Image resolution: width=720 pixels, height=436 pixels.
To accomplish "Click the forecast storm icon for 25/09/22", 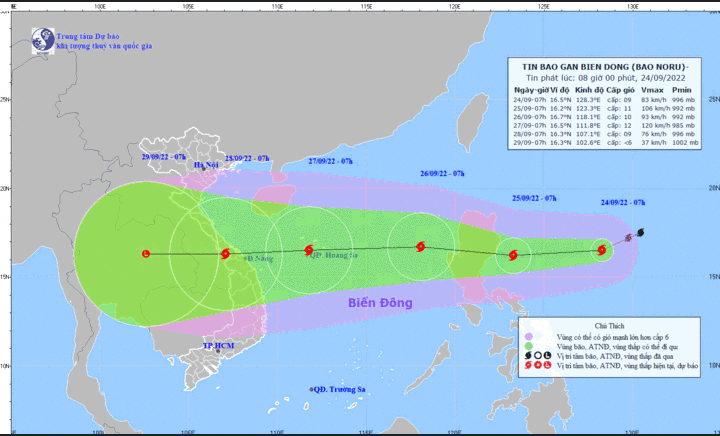I will pyautogui.click(x=513, y=255).
